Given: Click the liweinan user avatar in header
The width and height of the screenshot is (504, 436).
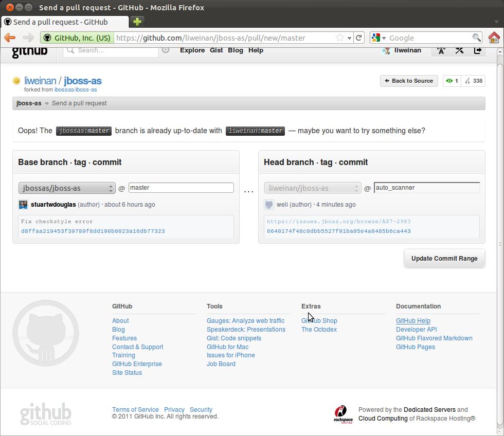Looking at the screenshot, I should (386, 51).
